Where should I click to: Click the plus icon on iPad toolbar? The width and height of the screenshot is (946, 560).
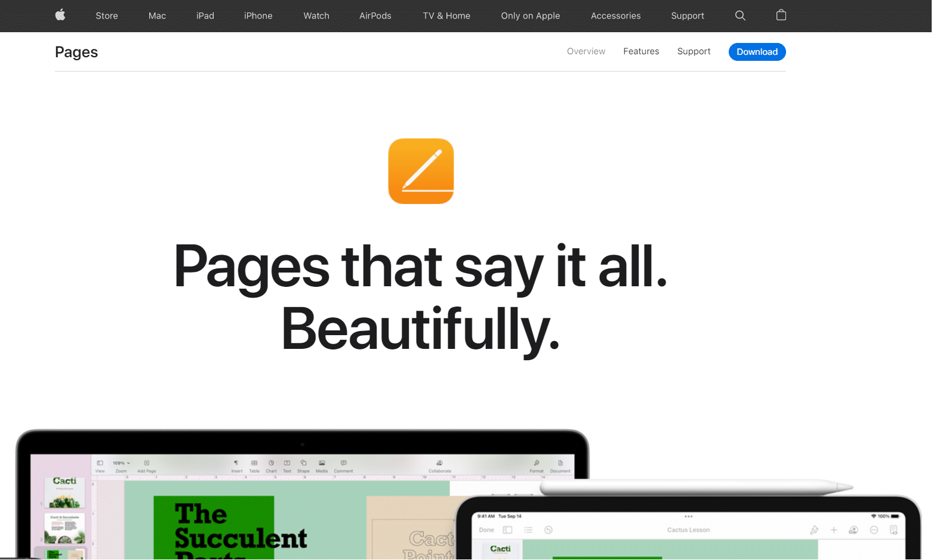pos(834,530)
